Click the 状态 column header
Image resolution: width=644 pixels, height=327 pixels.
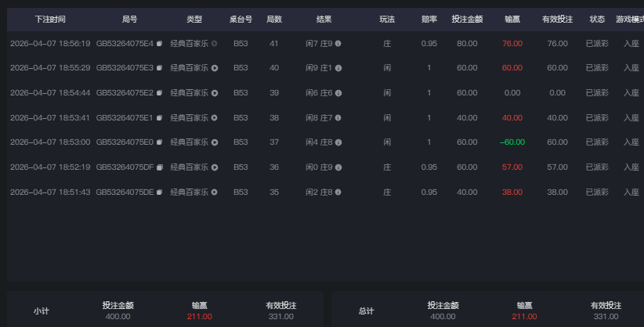pyautogui.click(x=597, y=20)
